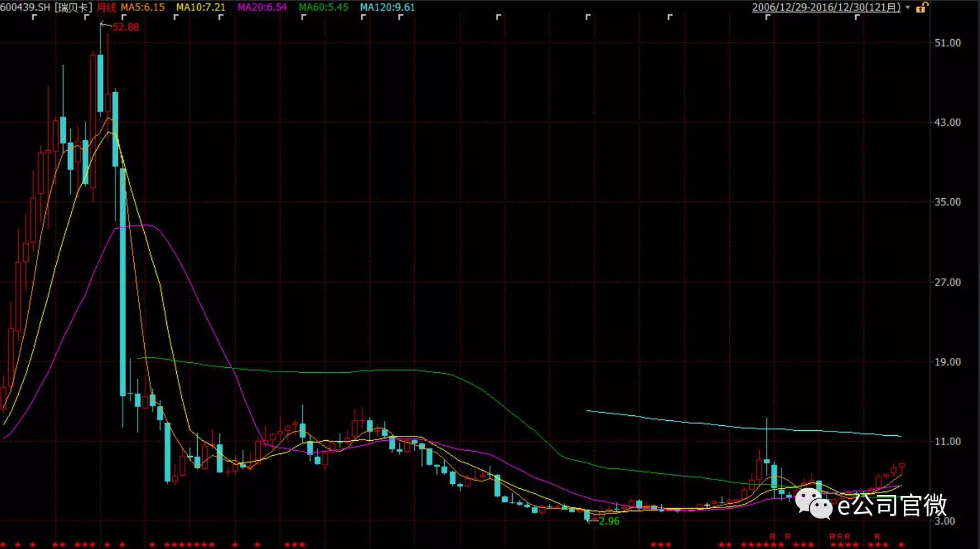The height and width of the screenshot is (549, 980).
Task: Click the 19.00 price axis label
Action: [x=947, y=362]
